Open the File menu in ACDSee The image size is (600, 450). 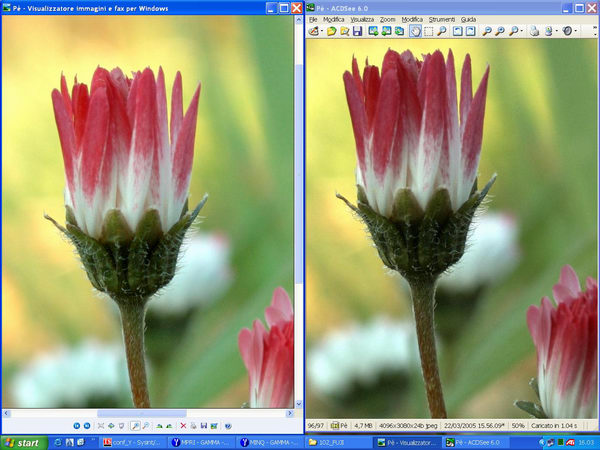313,19
